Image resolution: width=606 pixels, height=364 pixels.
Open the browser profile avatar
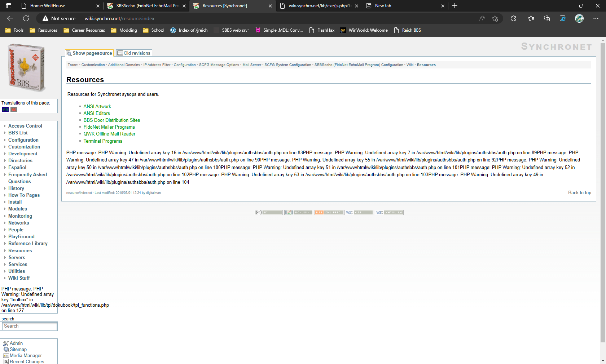click(579, 18)
